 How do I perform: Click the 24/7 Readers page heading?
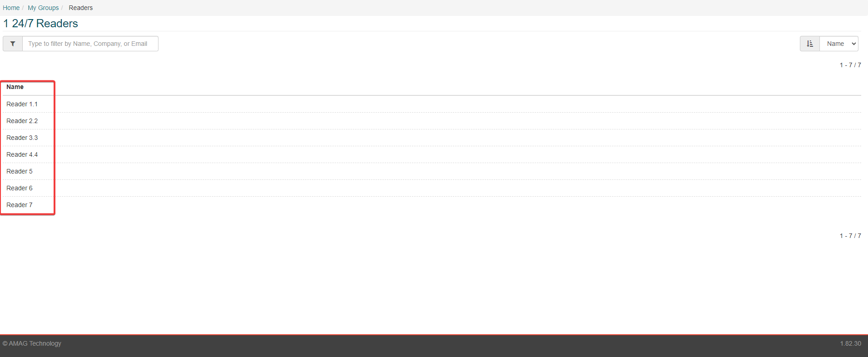pyautogui.click(x=40, y=23)
